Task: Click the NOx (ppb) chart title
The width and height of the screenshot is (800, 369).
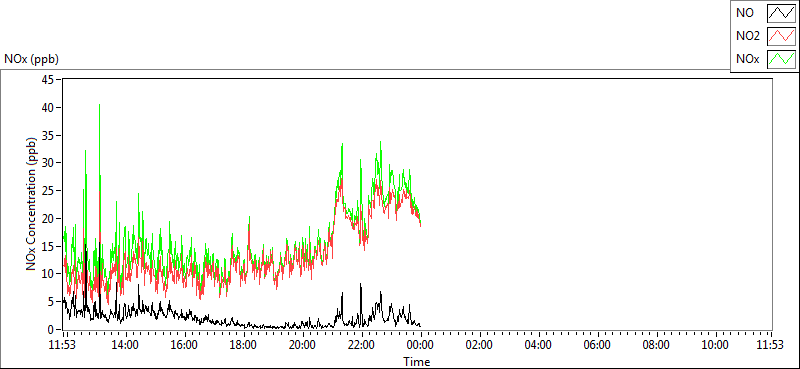Action: 32,59
